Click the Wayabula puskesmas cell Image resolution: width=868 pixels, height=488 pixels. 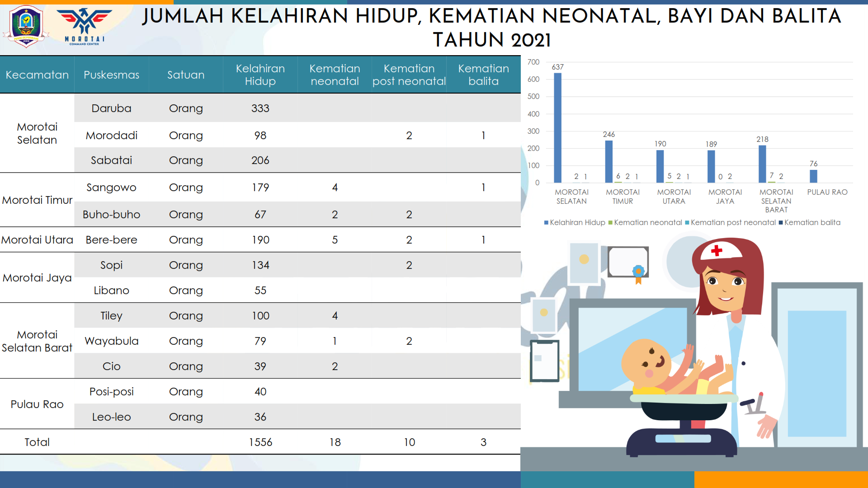point(112,341)
